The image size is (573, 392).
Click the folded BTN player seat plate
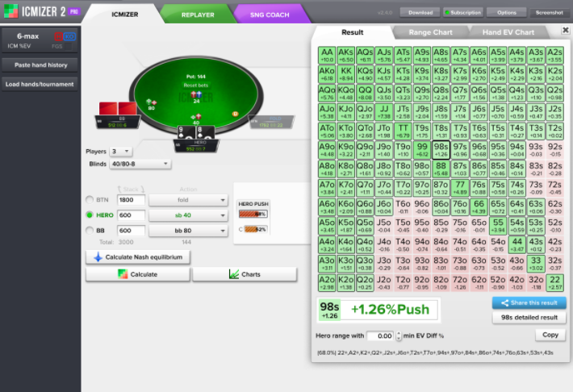[x=271, y=122]
